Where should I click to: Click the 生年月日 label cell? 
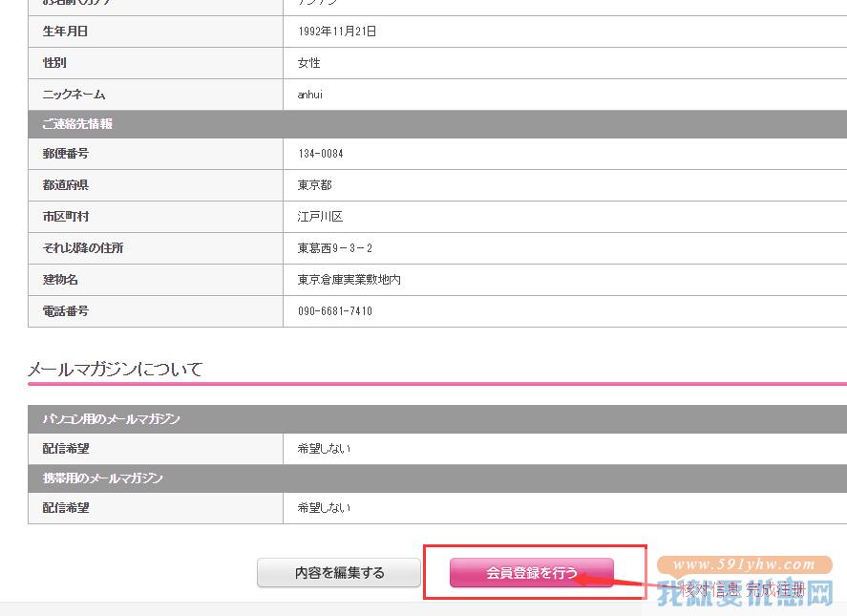156,32
